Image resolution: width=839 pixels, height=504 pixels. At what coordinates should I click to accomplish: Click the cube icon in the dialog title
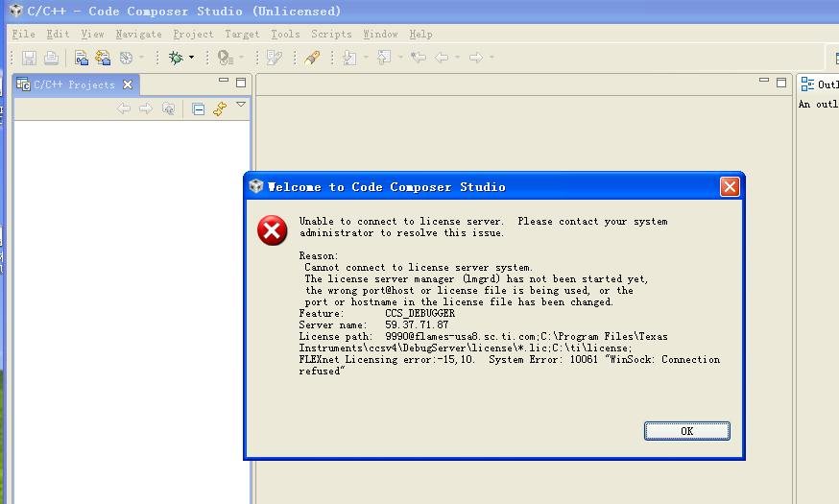(x=256, y=186)
